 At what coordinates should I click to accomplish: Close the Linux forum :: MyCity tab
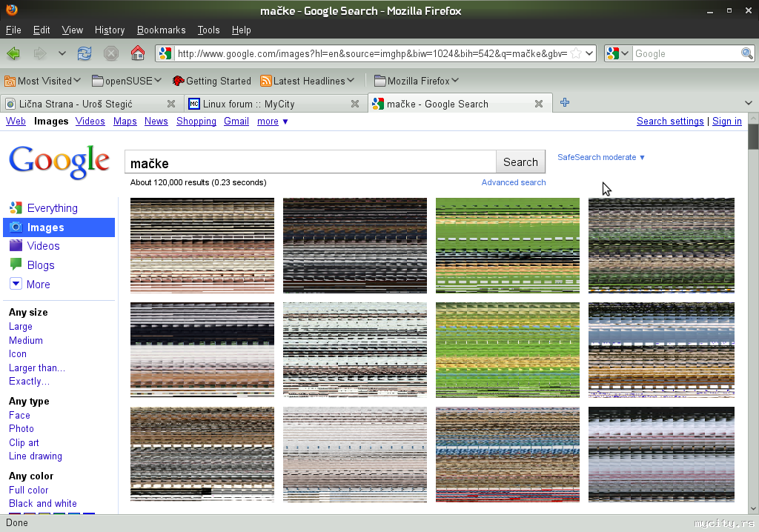[x=356, y=104]
